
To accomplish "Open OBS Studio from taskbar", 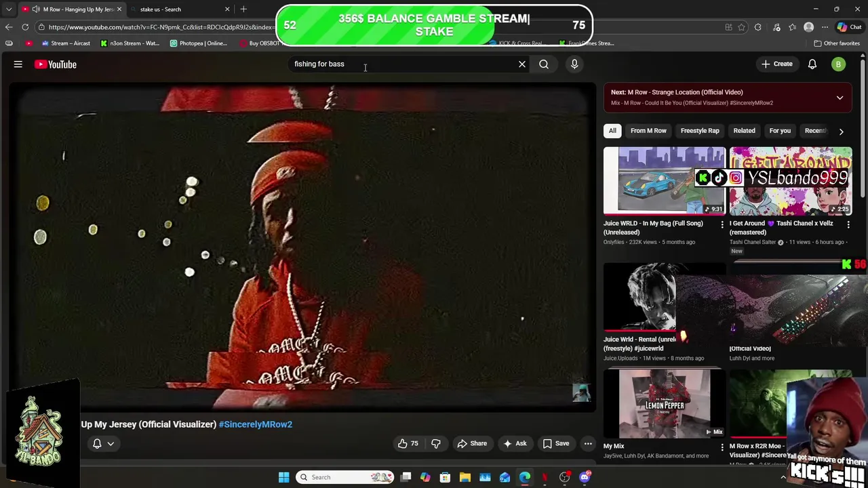I will (x=564, y=477).
